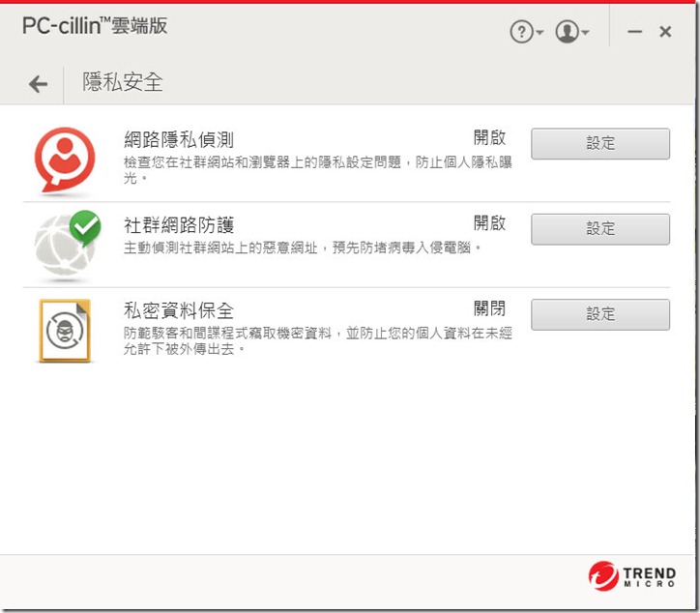The height and width of the screenshot is (613, 700).
Task: Click the 私密資料保全 document icon
Action: pos(65,331)
